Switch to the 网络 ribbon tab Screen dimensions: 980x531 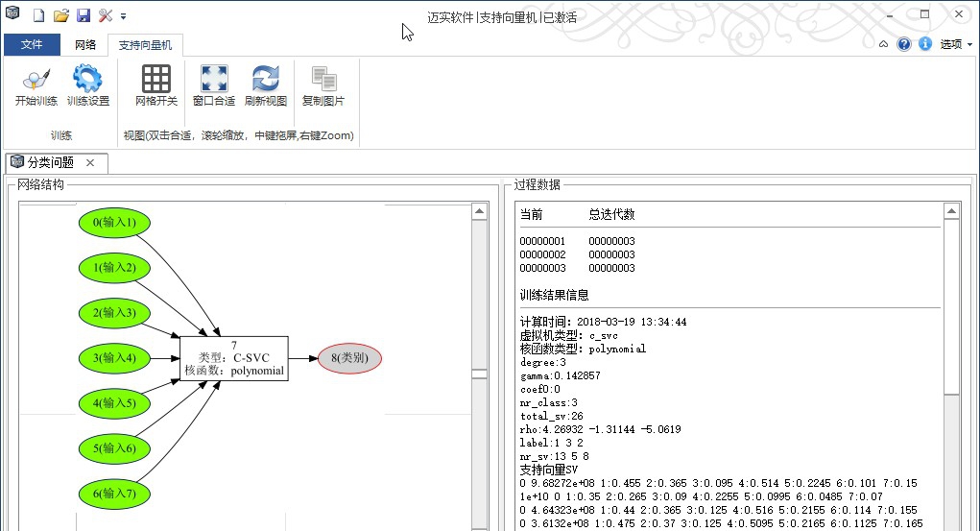85,44
